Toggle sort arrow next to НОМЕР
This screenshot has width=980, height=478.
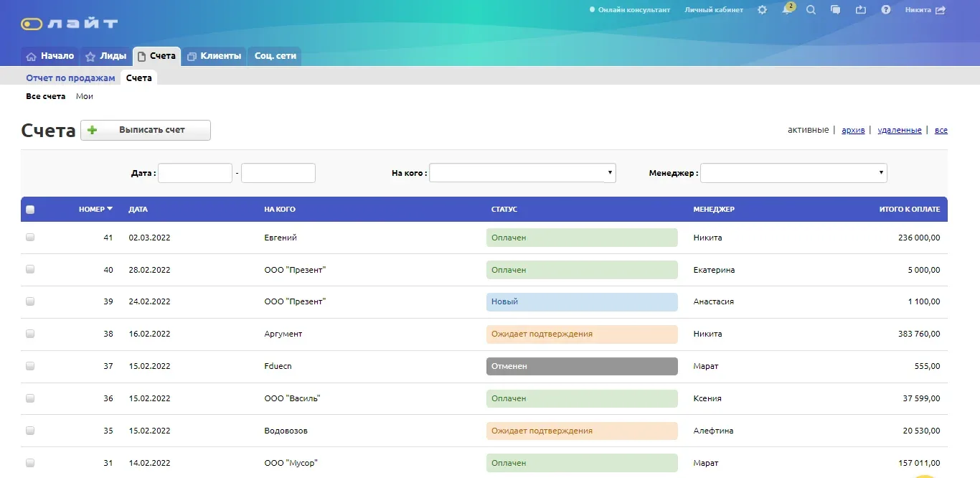(x=110, y=210)
